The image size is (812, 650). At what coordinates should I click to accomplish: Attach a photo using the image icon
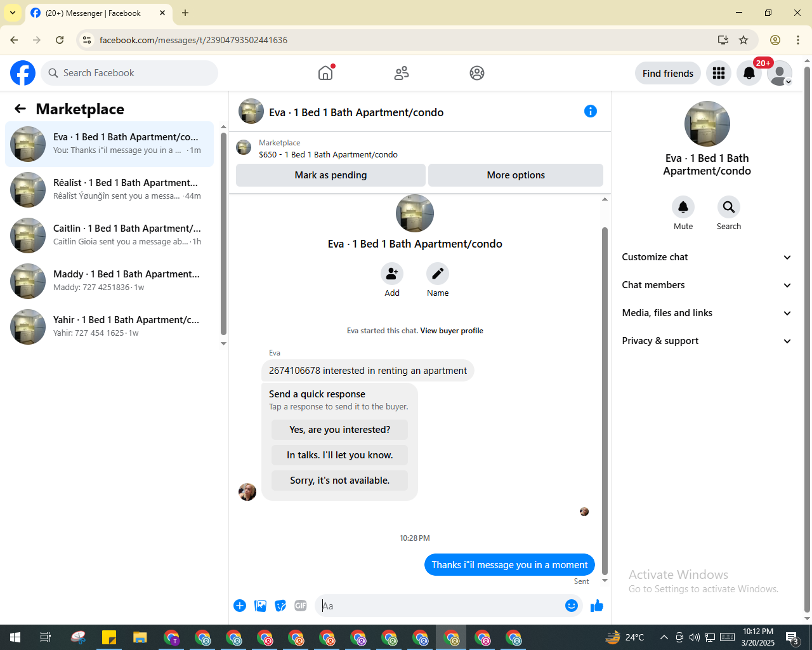coord(260,606)
